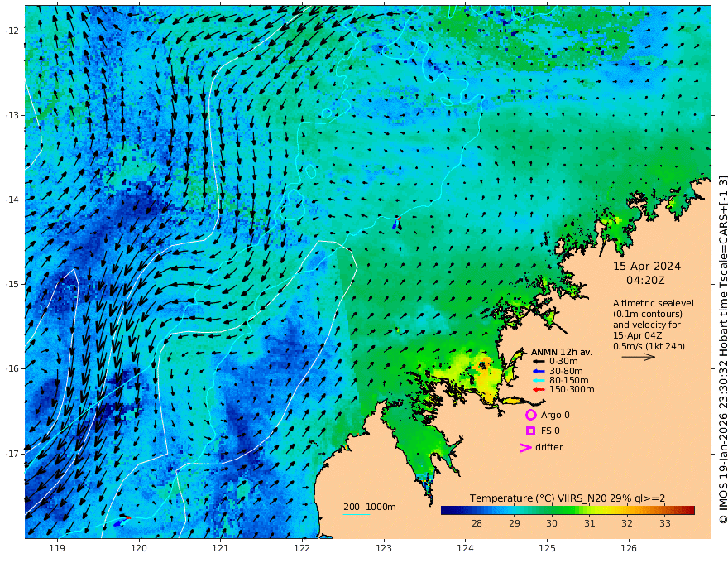Click the red 150-300m legend arrow

(539, 390)
